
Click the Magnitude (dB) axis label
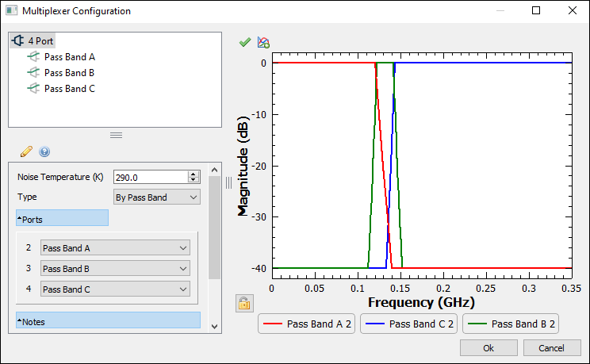[x=243, y=167]
